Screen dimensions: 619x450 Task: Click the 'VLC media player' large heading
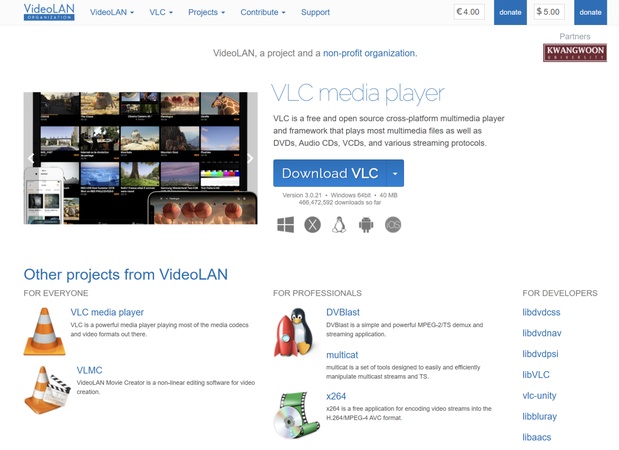[x=358, y=94]
